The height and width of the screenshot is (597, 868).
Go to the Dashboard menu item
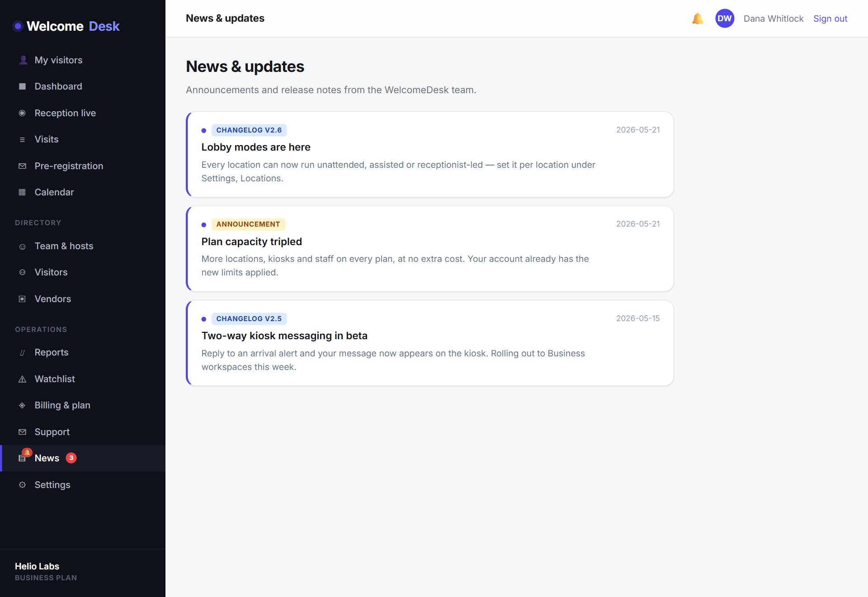[x=83, y=86]
